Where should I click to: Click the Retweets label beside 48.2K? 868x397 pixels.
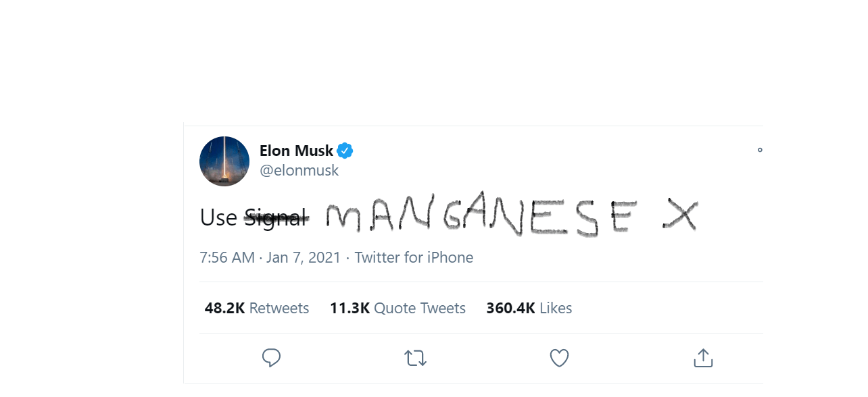(x=279, y=309)
